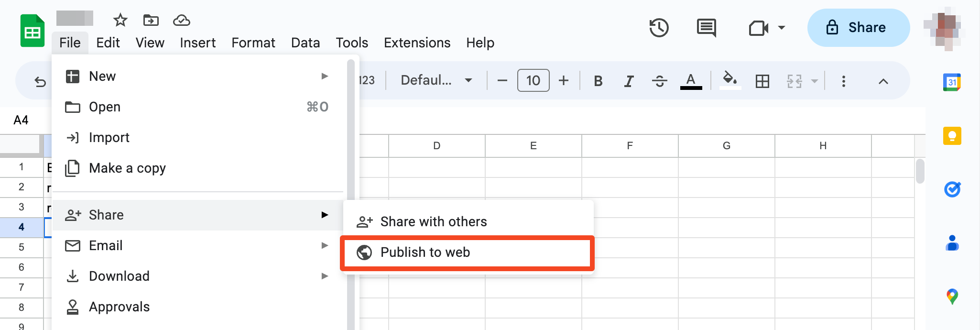Open Google Maps side panel
The image size is (980, 330).
[952, 297]
